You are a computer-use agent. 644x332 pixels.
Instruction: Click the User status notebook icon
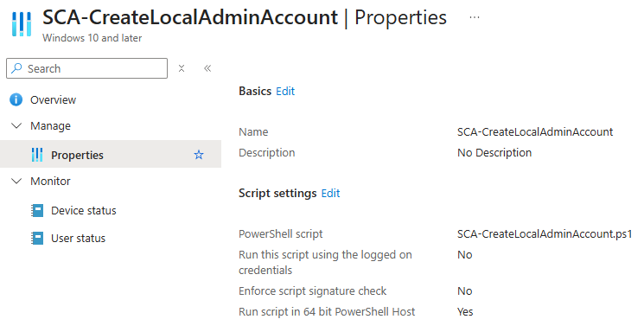click(37, 239)
